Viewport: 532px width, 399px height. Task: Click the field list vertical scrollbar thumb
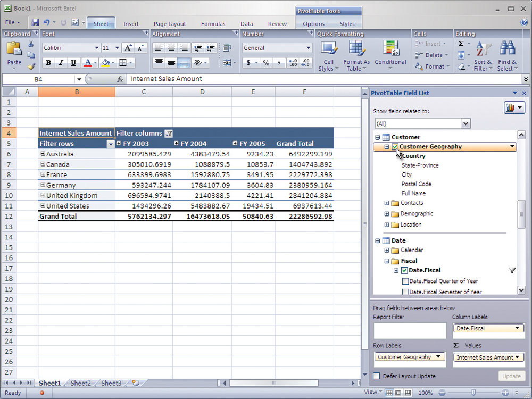coord(521,214)
